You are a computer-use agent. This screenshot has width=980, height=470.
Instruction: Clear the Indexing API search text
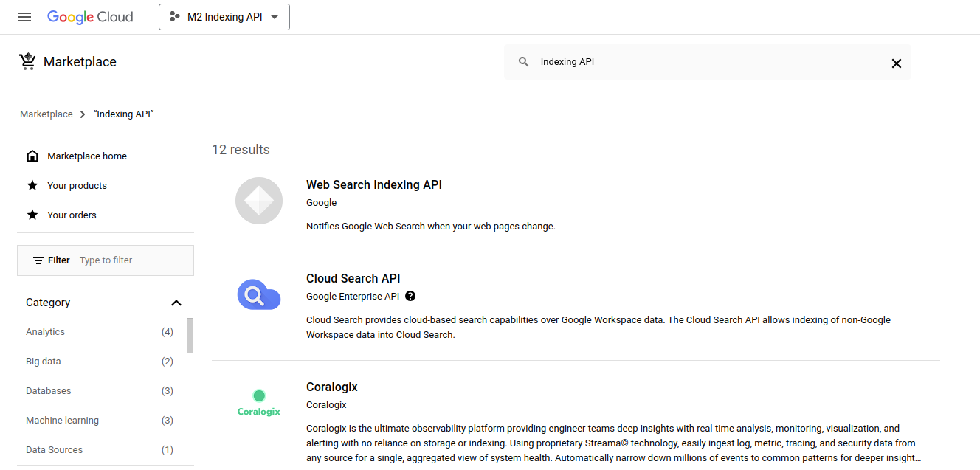point(896,63)
